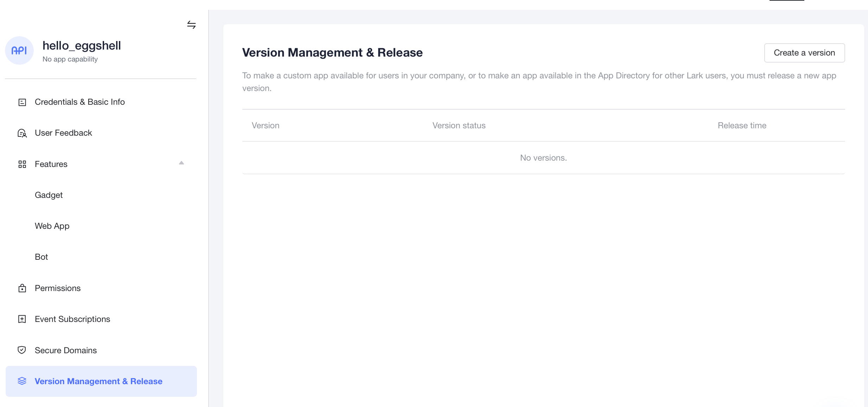Collapse the Features section arrow
Image resolution: width=868 pixels, height=407 pixels.
(181, 163)
